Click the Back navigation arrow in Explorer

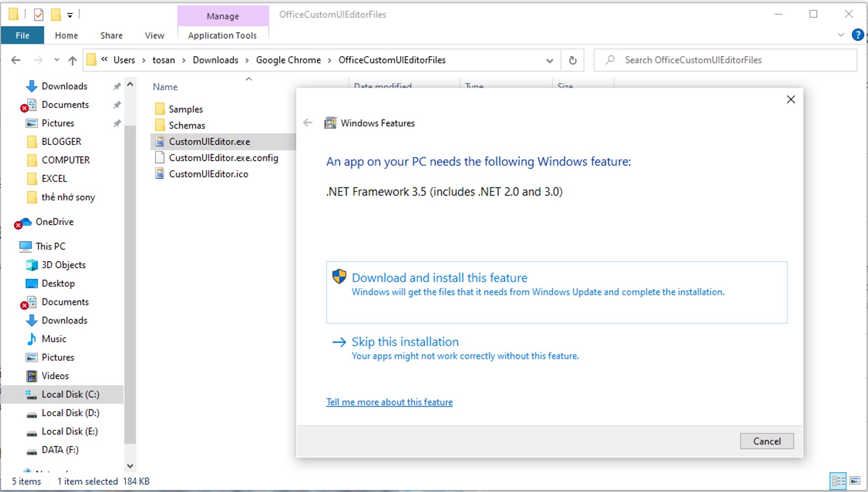tap(15, 60)
